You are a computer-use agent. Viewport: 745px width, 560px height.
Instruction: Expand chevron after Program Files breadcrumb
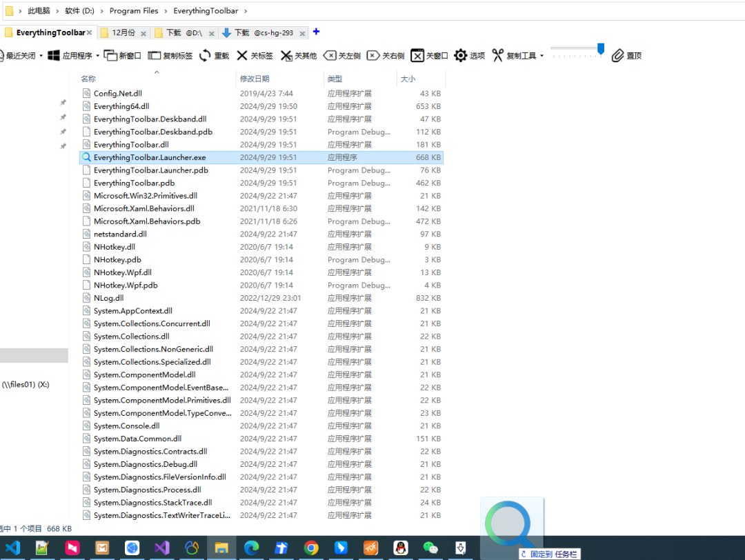point(166,10)
